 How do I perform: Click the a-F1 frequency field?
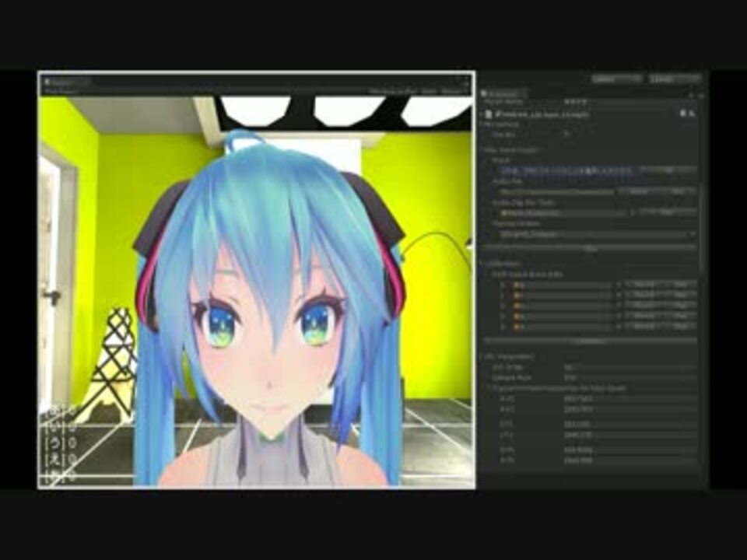(630, 398)
